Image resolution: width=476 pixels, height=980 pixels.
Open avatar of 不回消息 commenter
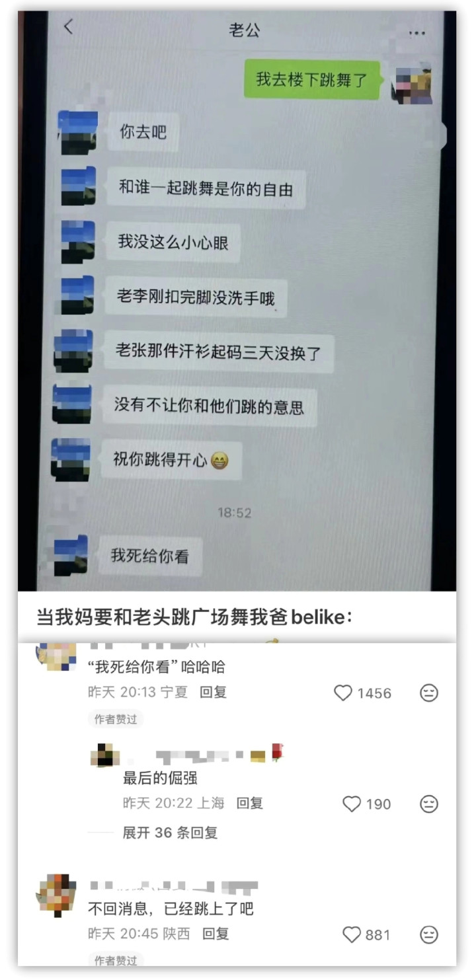click(x=56, y=895)
